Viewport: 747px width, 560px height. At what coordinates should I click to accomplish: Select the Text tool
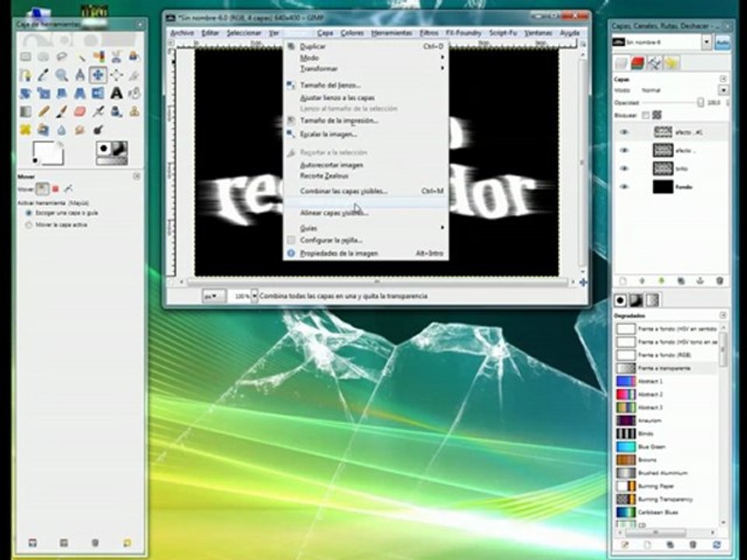tap(116, 93)
